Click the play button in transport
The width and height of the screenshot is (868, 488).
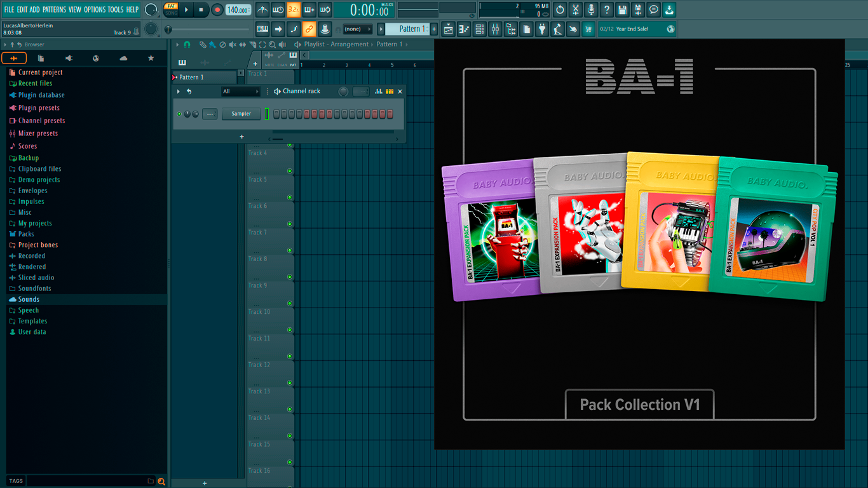tap(186, 10)
